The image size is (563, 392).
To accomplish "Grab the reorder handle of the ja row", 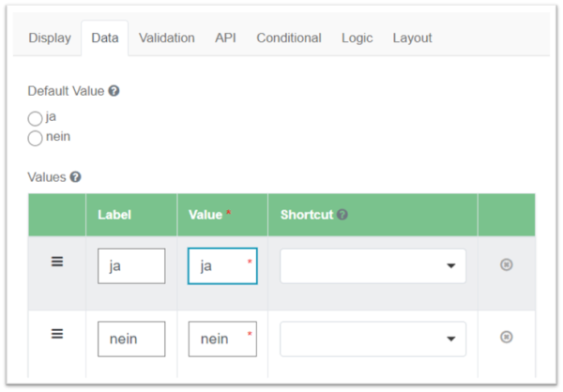I will click(x=57, y=262).
